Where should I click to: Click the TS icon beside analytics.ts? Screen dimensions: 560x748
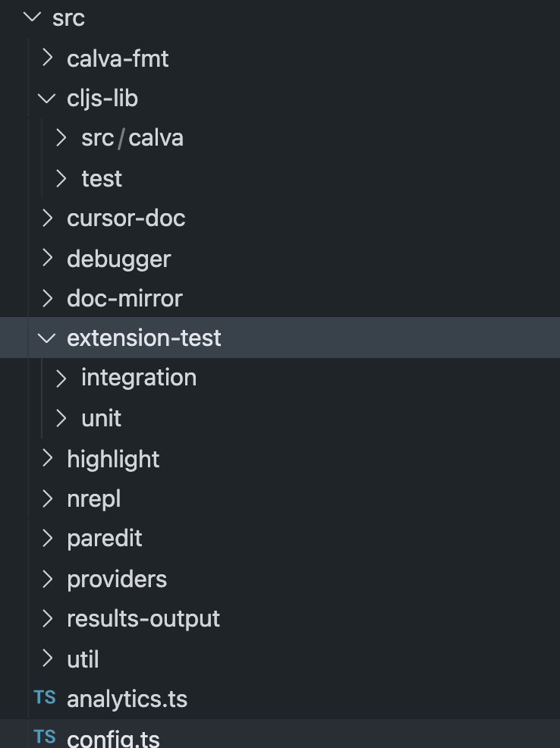point(45,697)
